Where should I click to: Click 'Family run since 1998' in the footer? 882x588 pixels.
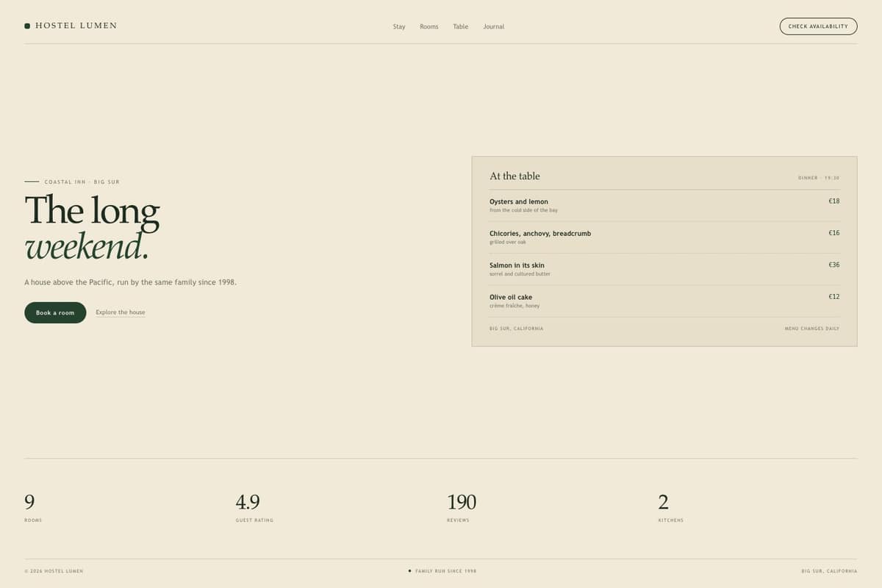coord(445,571)
